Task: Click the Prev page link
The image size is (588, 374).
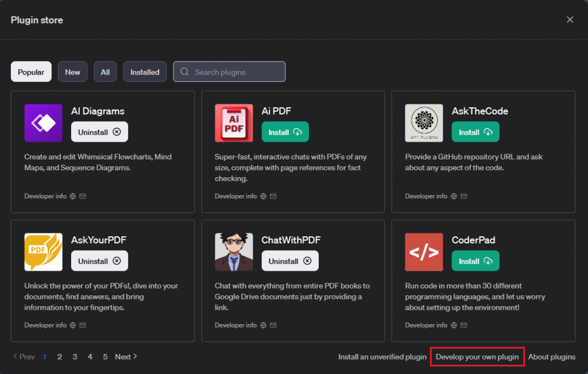Action: [x=24, y=357]
